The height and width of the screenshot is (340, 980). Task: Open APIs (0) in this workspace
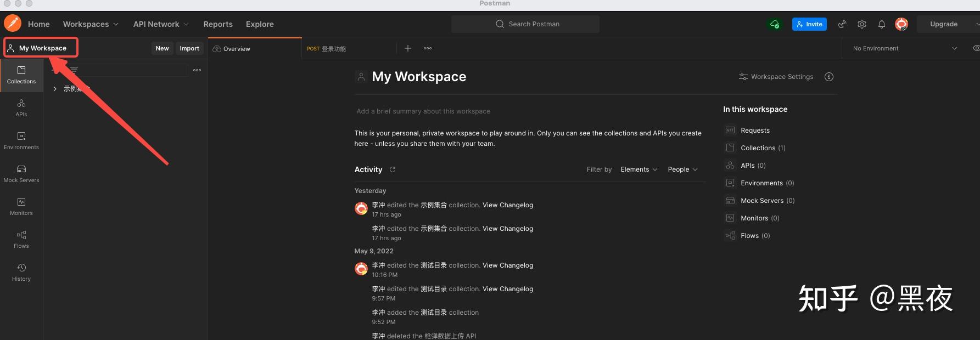pyautogui.click(x=753, y=166)
